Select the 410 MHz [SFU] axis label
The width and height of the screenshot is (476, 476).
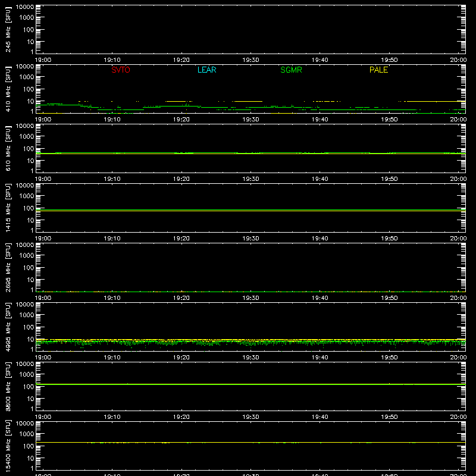click(8, 89)
